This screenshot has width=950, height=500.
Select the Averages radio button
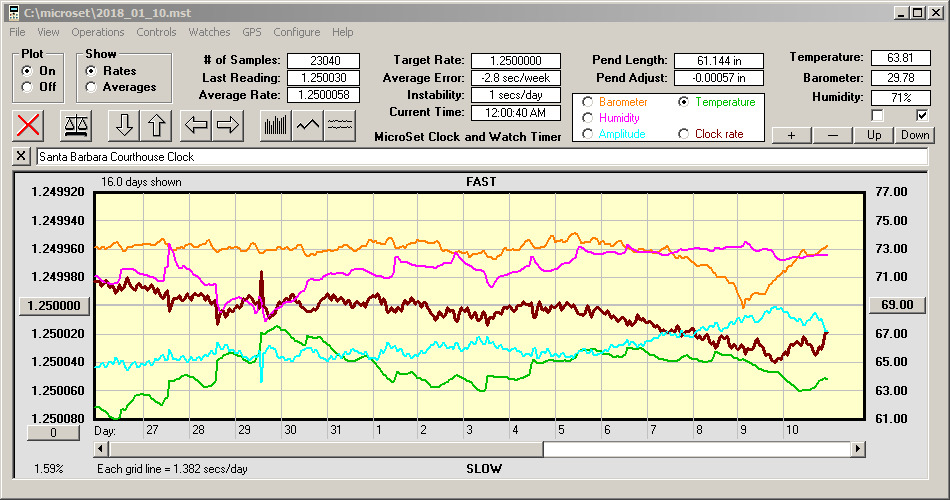tap(92, 87)
